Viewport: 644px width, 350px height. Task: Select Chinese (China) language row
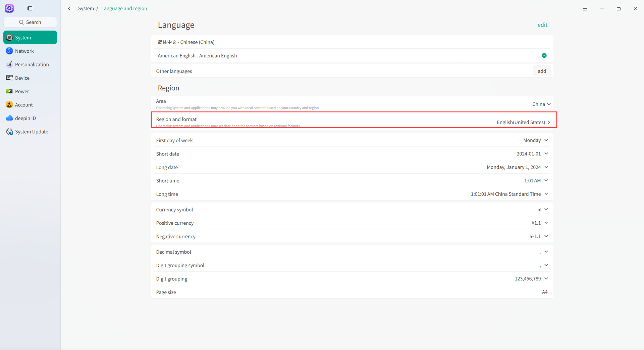(x=352, y=42)
